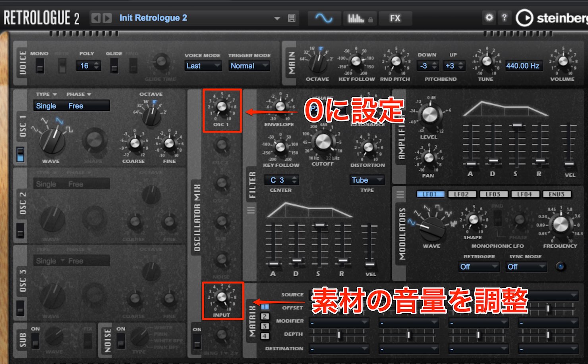Click the LFO FREQUENCY knob
This screenshot has width=588, height=364.
(x=561, y=225)
